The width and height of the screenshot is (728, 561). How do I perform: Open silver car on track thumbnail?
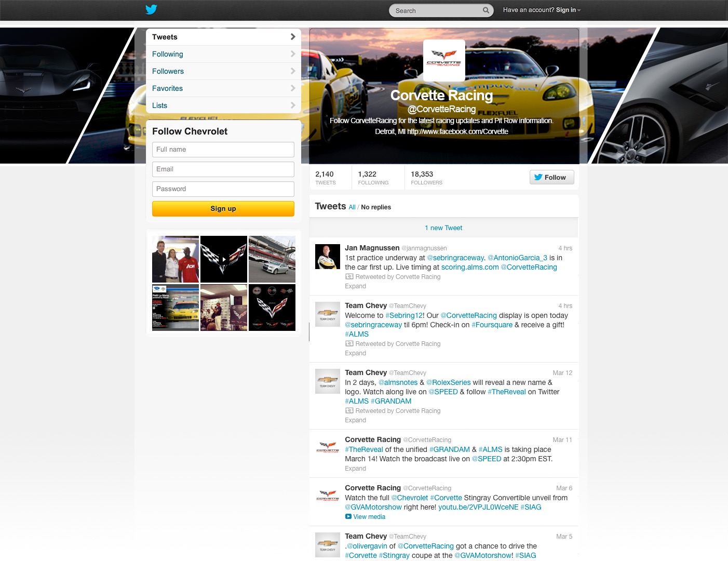272,259
